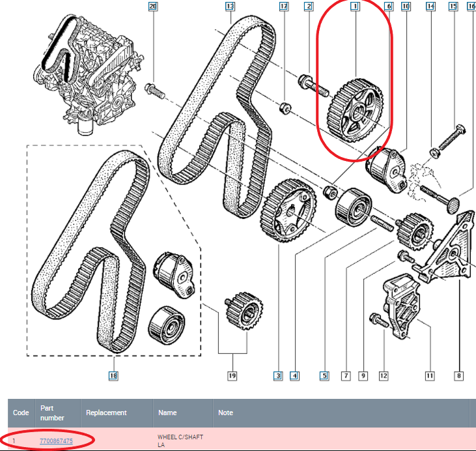476x451 pixels.
Task: Select callout label 3 at the diagram bottom
Action: tap(278, 376)
